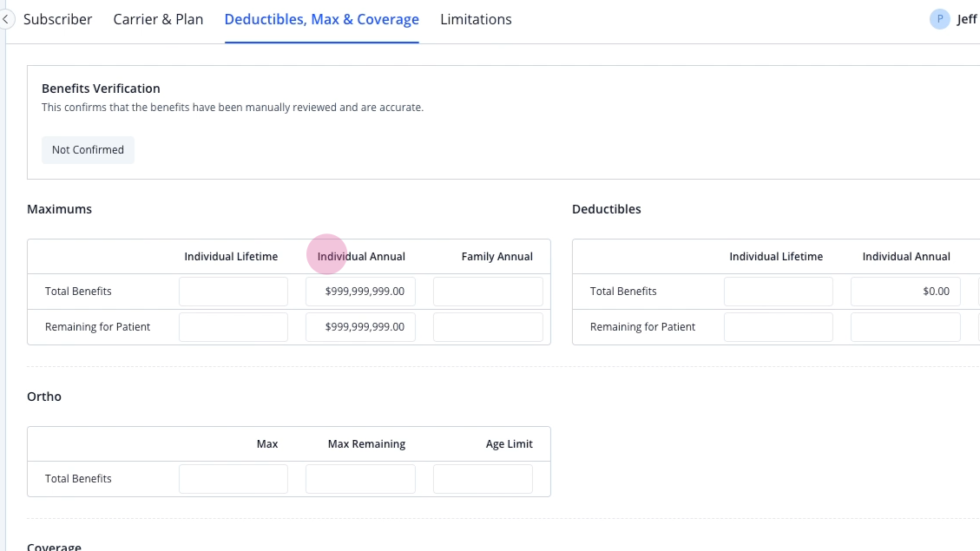Click Maximums Family Annual column header
Screen dimensions: 980x551
497,257
